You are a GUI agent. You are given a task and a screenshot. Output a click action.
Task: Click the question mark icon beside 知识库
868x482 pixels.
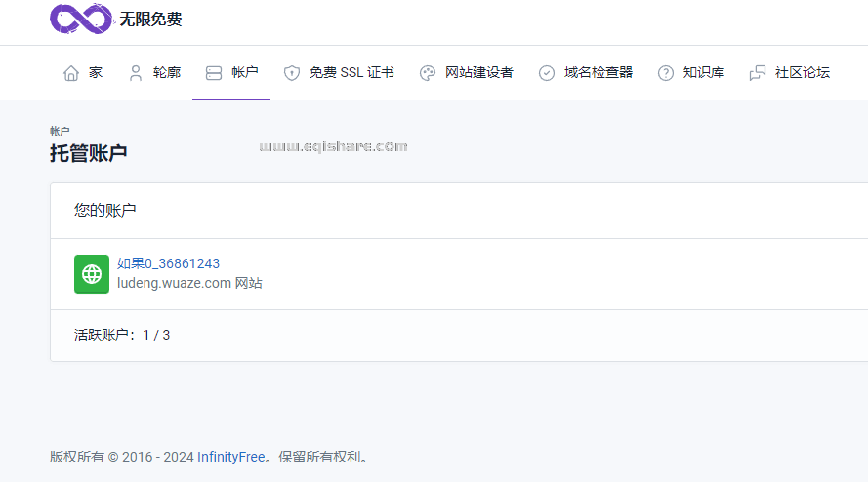(665, 73)
